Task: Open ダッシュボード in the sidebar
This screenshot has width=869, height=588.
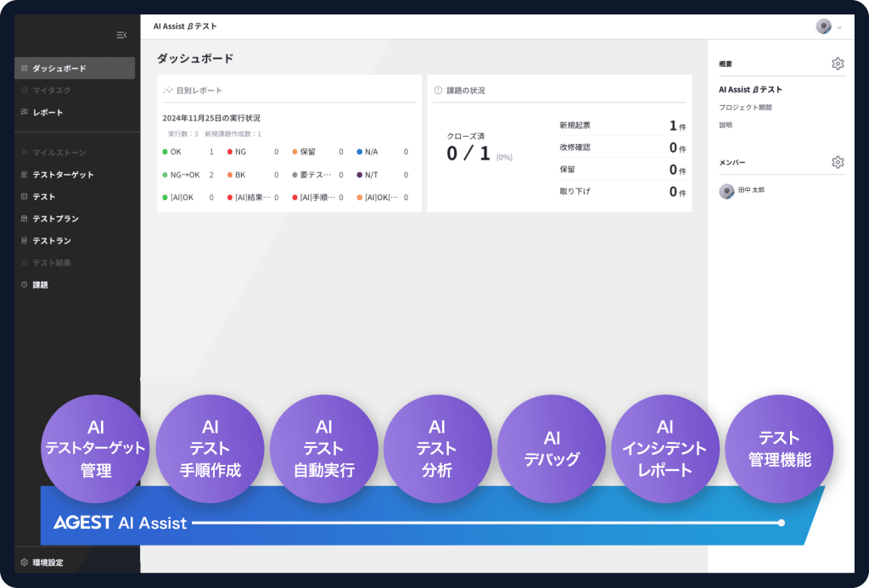Action: 59,68
